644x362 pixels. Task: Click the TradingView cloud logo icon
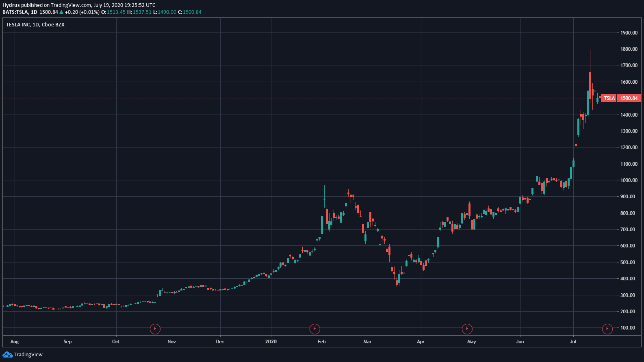[x=7, y=355]
